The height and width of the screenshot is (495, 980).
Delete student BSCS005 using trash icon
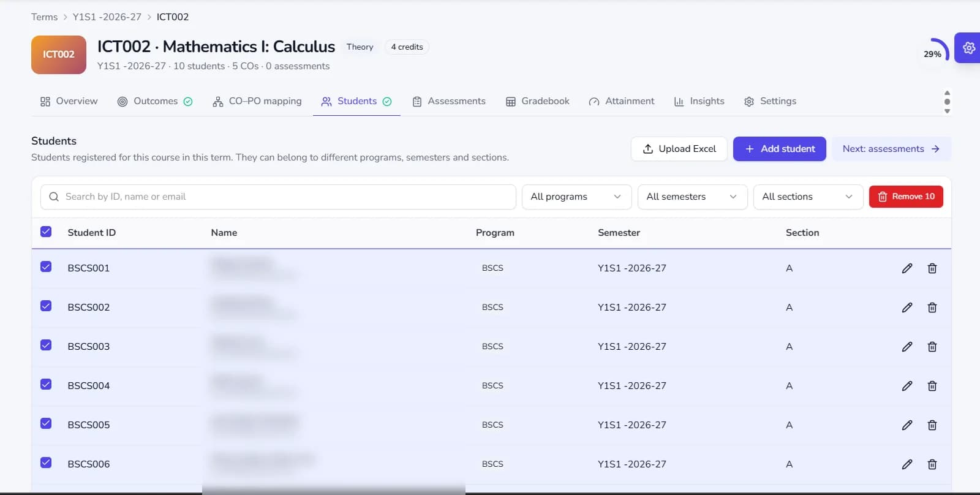[x=932, y=425]
